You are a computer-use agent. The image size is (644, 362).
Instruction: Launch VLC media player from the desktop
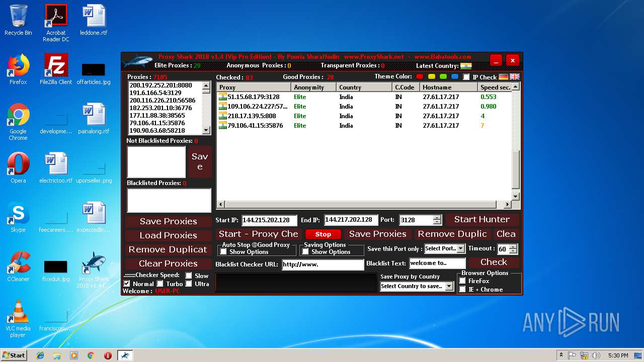click(18, 319)
